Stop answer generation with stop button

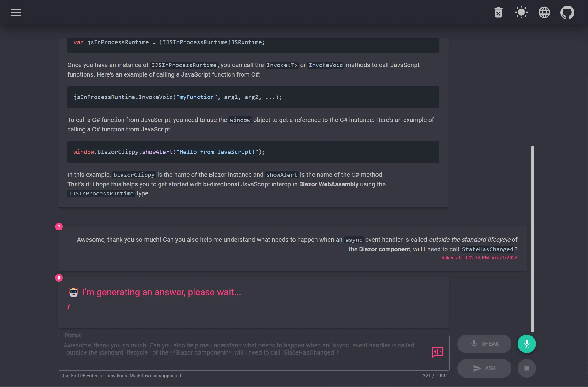pos(526,368)
